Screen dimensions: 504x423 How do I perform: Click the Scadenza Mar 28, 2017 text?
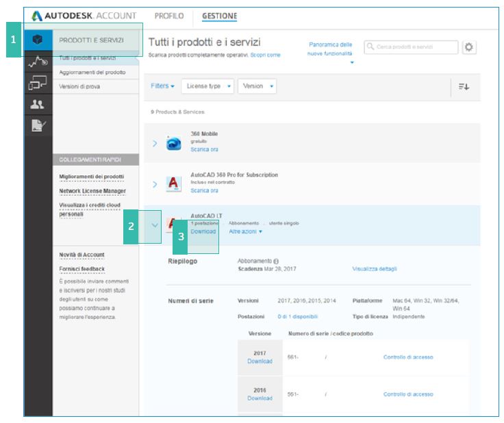click(267, 269)
